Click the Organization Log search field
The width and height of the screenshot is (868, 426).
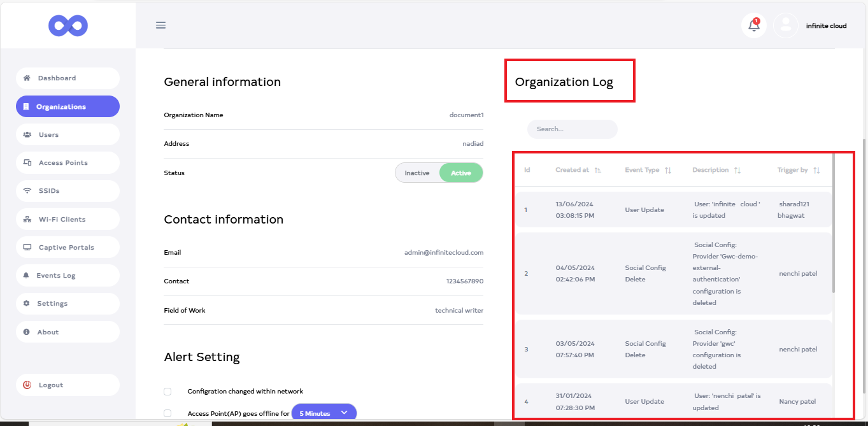[572, 129]
